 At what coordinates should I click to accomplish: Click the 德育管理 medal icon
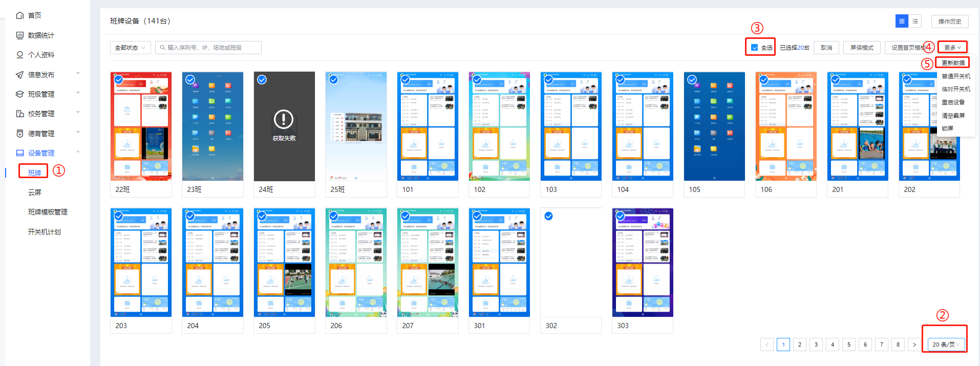(x=20, y=134)
